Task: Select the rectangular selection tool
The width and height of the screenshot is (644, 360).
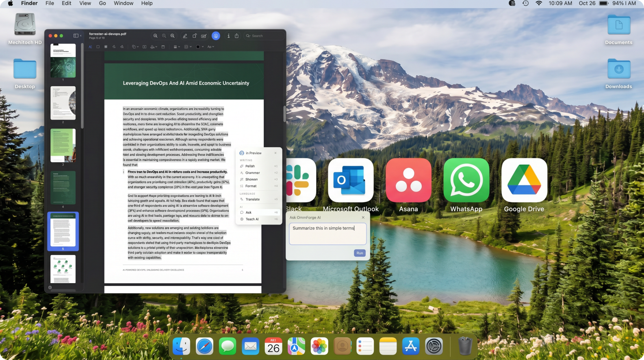Action: [98, 47]
